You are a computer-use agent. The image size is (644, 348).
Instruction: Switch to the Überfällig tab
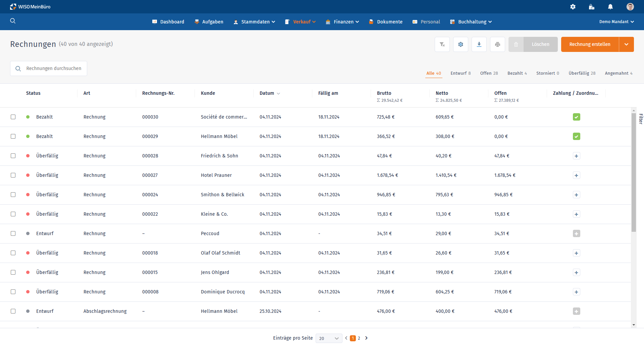582,73
